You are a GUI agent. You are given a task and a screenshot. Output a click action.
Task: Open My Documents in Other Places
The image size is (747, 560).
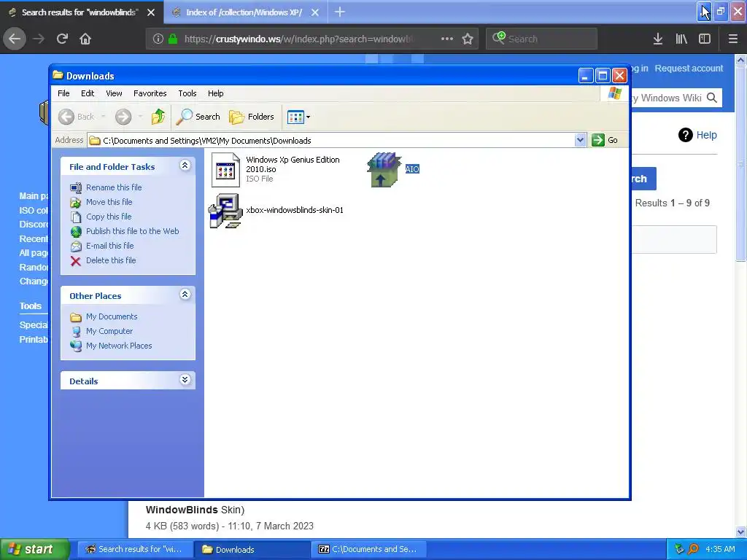pos(112,316)
